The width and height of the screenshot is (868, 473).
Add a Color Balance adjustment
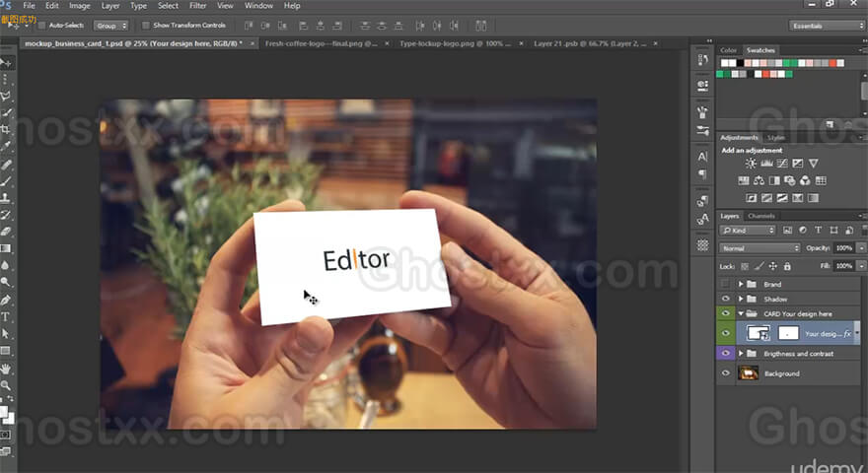[759, 180]
